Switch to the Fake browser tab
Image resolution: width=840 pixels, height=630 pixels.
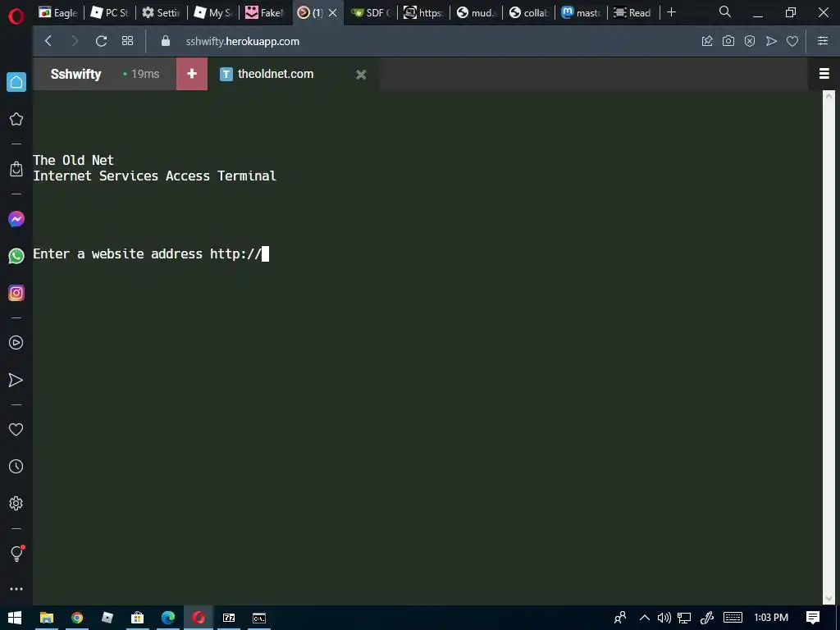pyautogui.click(x=264, y=12)
